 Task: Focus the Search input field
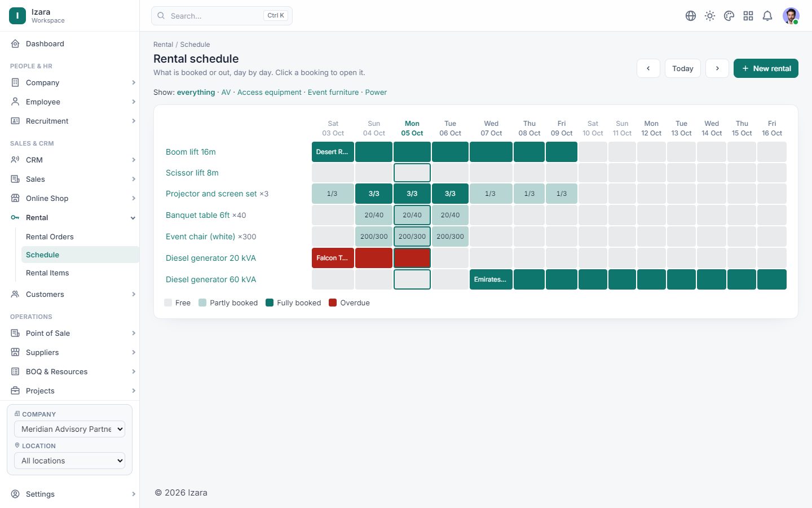222,16
